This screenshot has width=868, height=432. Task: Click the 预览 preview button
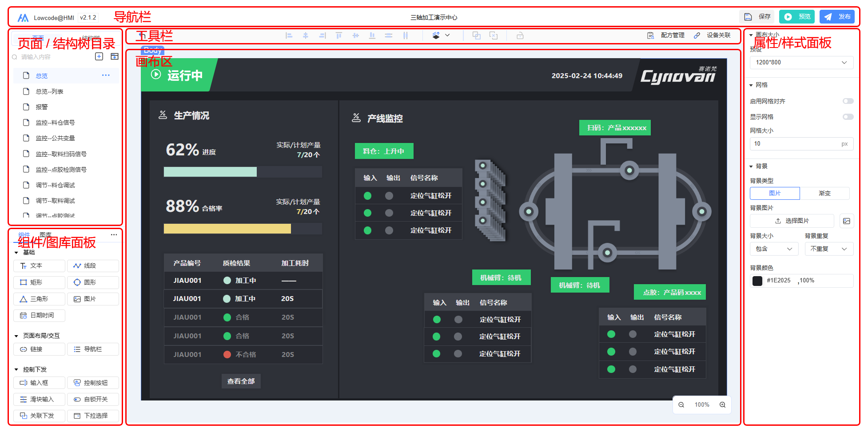(x=797, y=17)
